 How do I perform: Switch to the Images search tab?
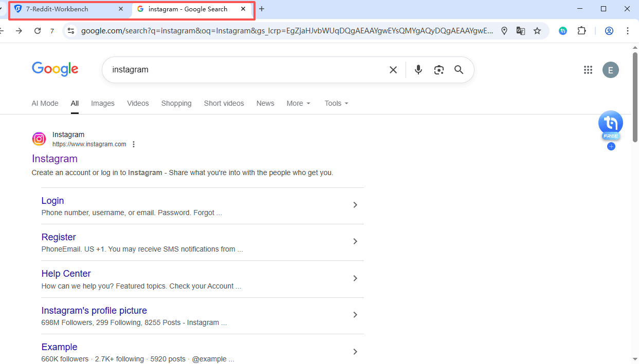pyautogui.click(x=102, y=103)
